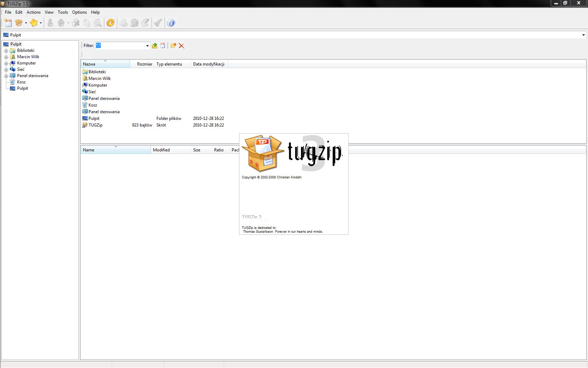Open the Edit menu
The width and height of the screenshot is (588, 368).
(x=19, y=12)
